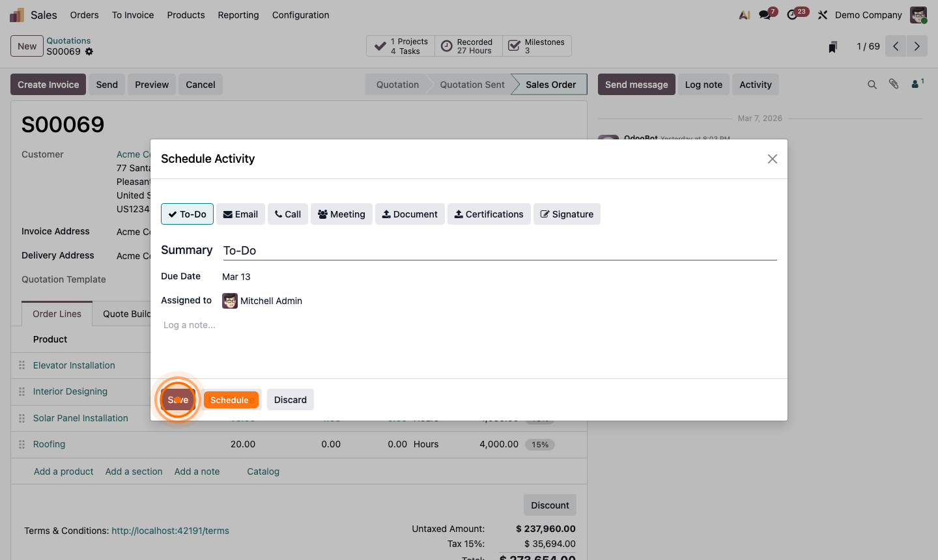This screenshot has height=560, width=938.
Task: Click the Schedule button in the dialog
Action: pos(231,399)
